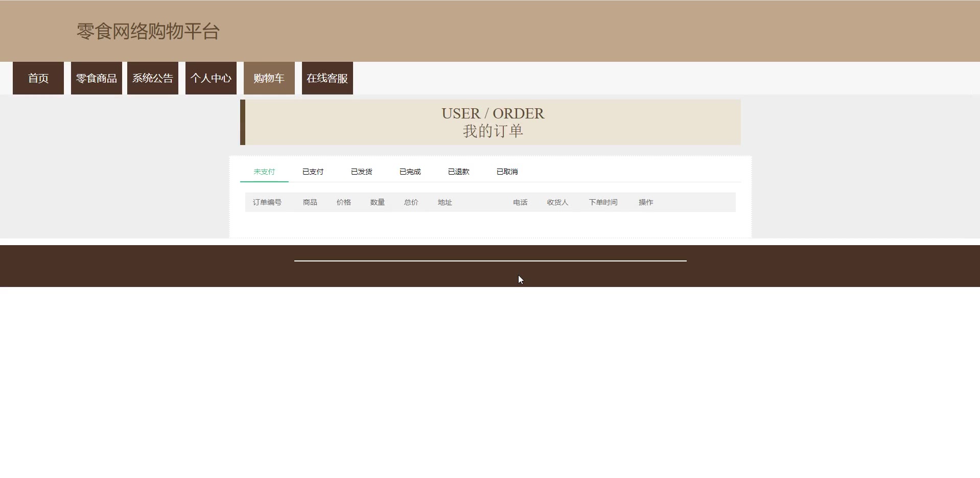Click the 零食网络购物平台 site title
Screen dimensions: 980x478
pyautogui.click(x=148, y=32)
